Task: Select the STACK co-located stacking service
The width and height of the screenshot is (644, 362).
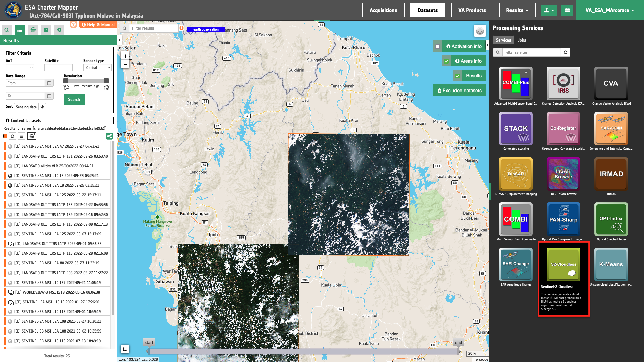Action: (516, 129)
